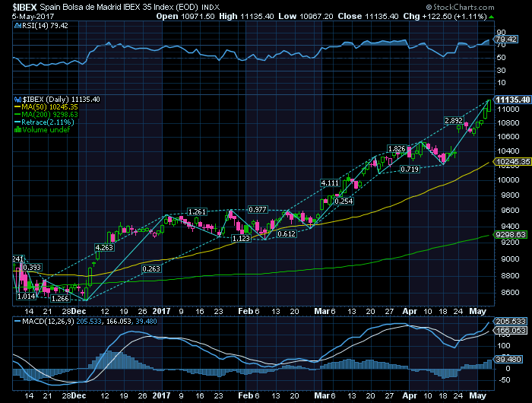The image size is (532, 403).
Task: Click the Close 11135.40 header value
Action: pos(368,16)
